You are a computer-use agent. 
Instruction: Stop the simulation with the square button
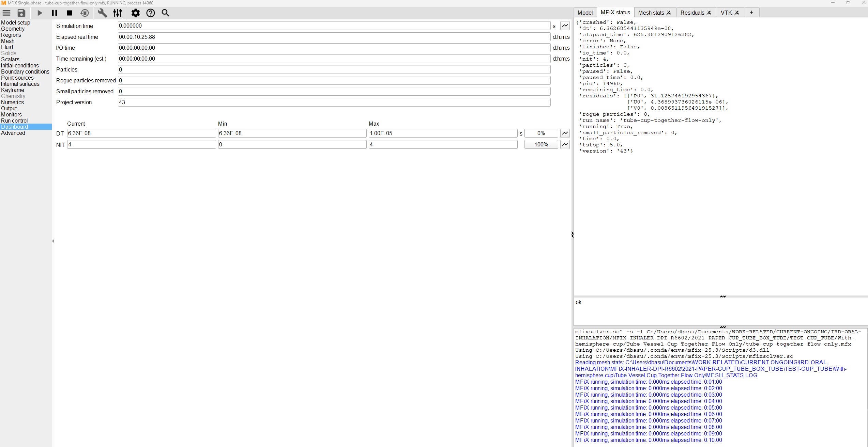point(70,13)
